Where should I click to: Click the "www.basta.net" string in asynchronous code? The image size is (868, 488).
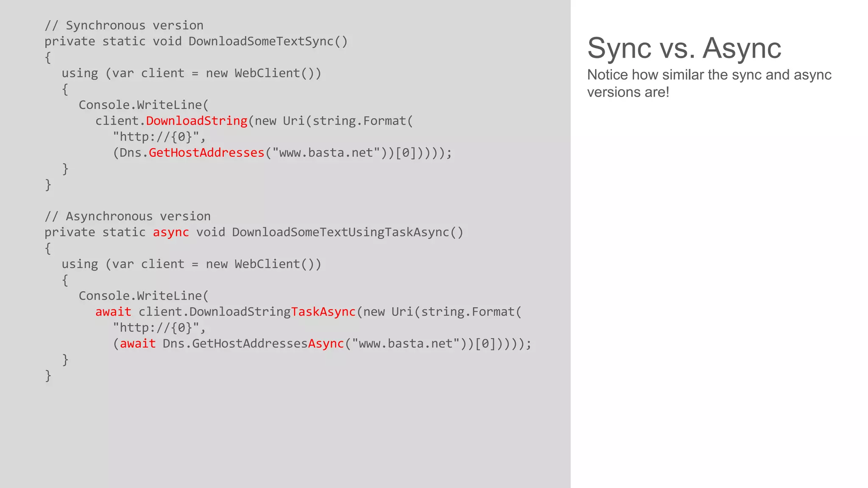[x=406, y=344]
